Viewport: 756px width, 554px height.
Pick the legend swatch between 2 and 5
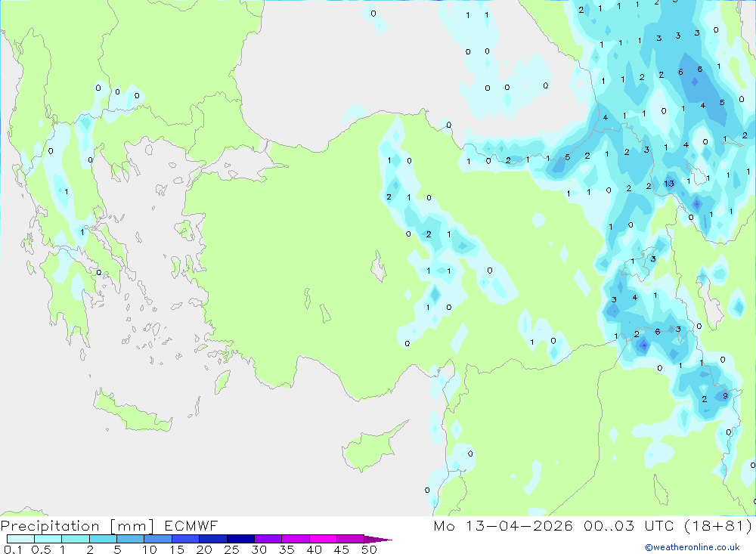pos(103,539)
